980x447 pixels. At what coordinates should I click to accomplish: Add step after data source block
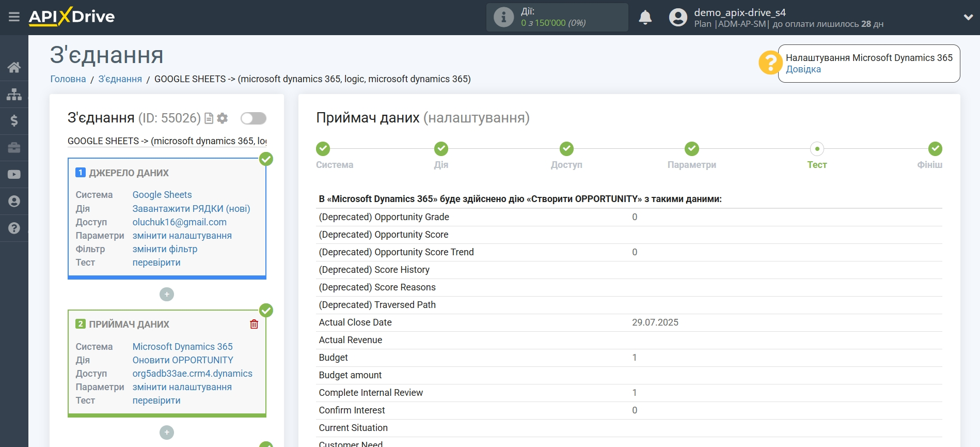pos(167,295)
